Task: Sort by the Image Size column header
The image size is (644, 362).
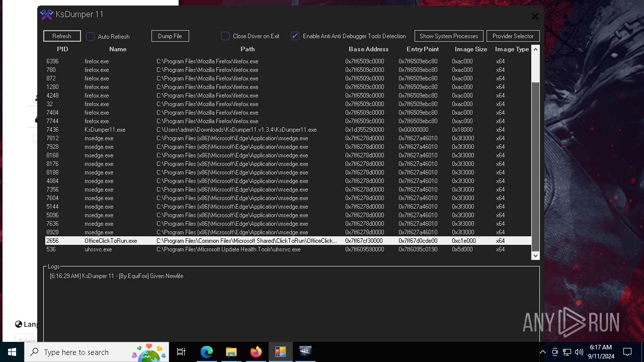Action: click(471, 49)
